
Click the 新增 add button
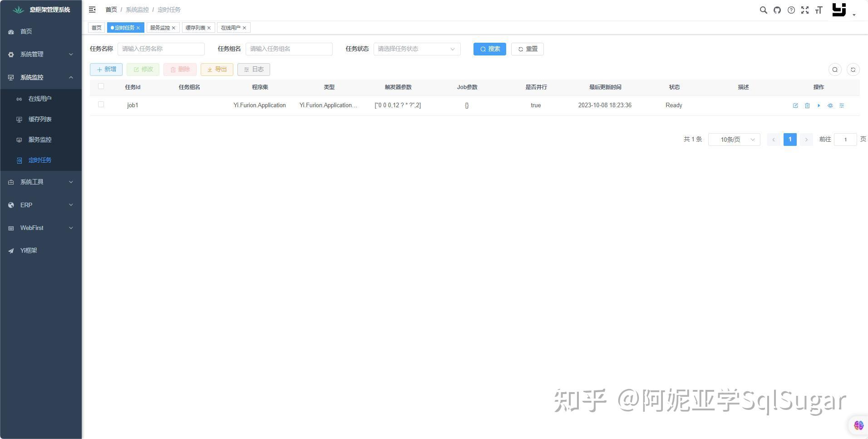pos(106,69)
